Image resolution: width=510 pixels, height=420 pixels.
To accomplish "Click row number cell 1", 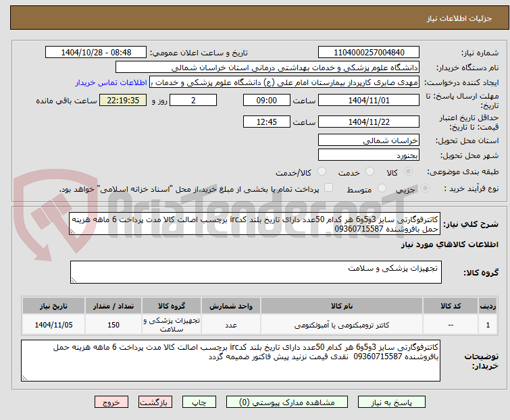I will pyautogui.click(x=488, y=325).
